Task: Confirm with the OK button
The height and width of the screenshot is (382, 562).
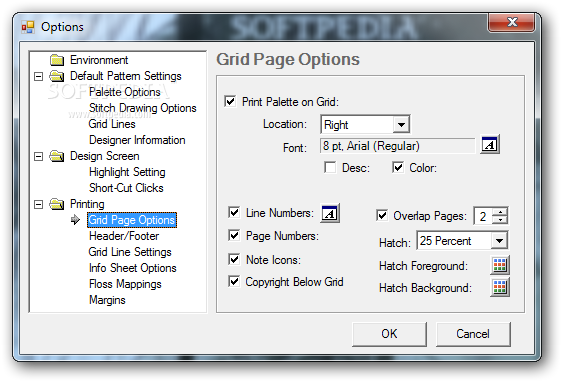Action: [389, 334]
